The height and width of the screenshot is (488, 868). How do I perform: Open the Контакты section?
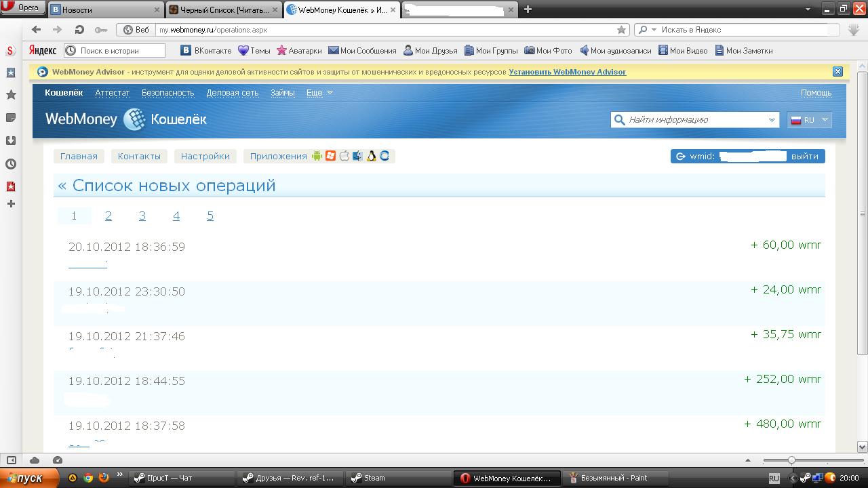139,156
